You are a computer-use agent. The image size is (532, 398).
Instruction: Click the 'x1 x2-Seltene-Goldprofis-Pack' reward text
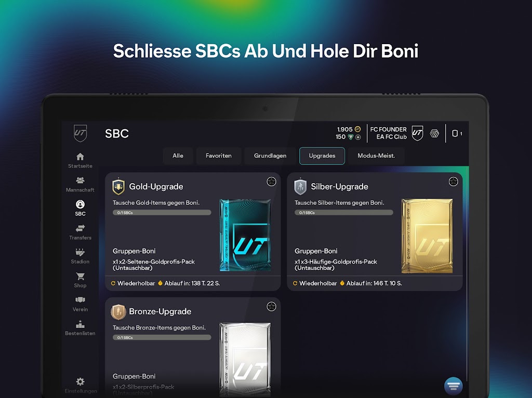tap(154, 262)
